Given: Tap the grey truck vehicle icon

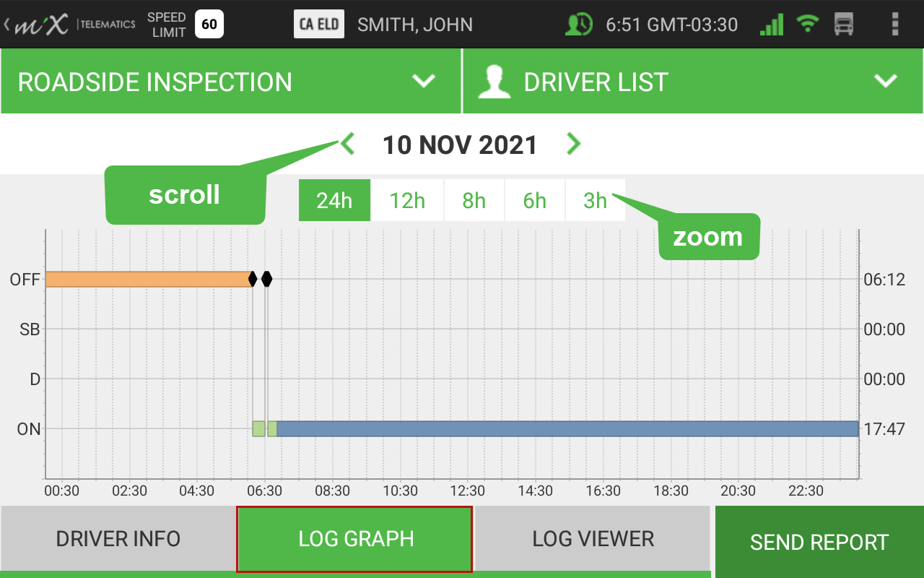Looking at the screenshot, I should coord(844,25).
